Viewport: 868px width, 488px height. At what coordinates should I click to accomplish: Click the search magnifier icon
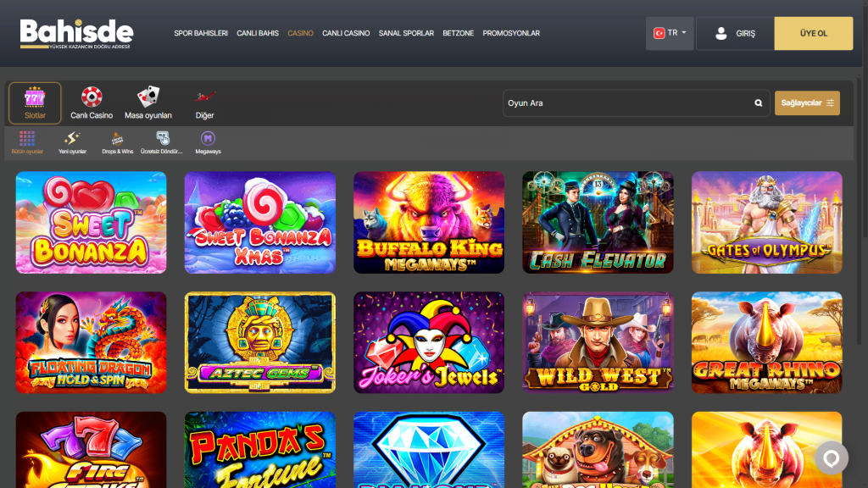759,103
